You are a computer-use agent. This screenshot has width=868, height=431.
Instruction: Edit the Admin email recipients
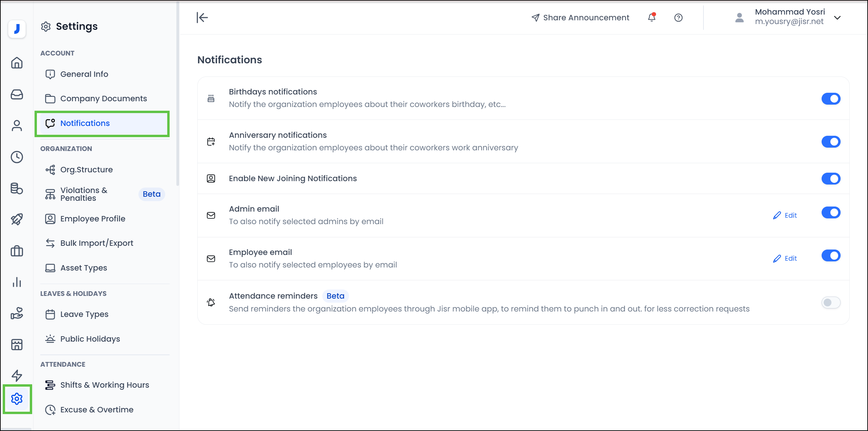click(x=785, y=215)
